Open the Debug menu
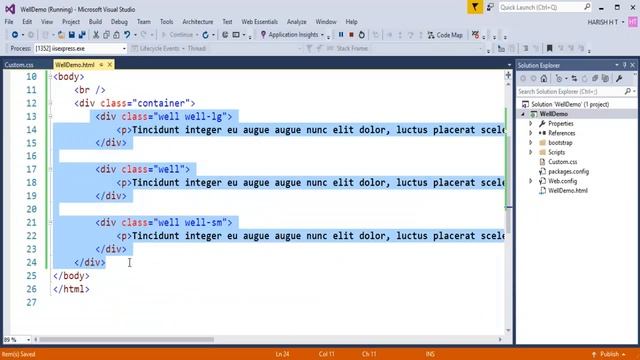This screenshot has width=640, height=360. tap(119, 22)
